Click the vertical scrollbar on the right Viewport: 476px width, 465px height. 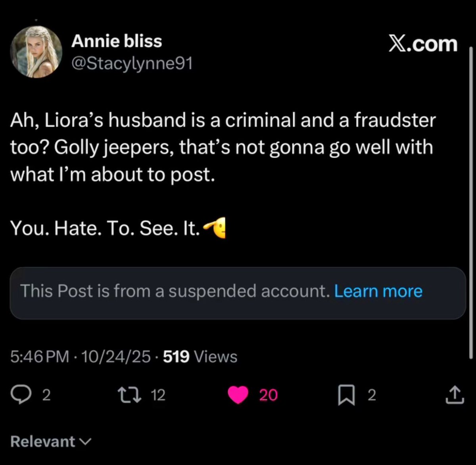click(471, 198)
